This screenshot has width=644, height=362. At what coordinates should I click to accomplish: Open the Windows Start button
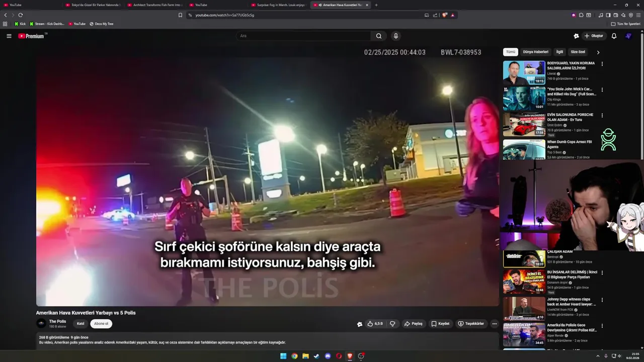tap(283, 356)
